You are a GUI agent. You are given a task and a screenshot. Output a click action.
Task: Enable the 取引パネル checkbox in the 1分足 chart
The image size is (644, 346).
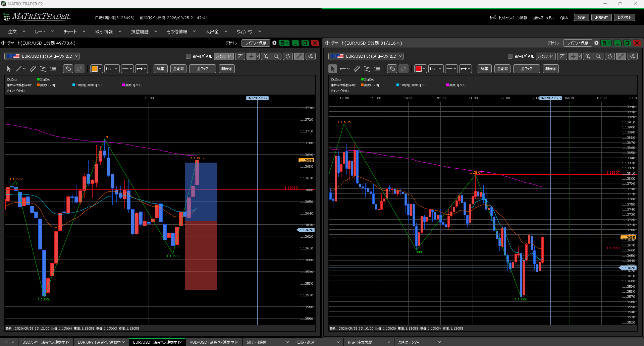click(x=188, y=56)
